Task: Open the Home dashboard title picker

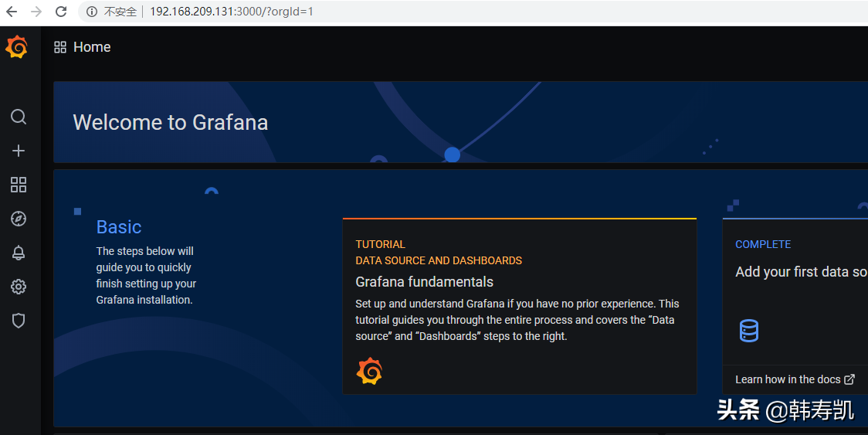Action: point(92,47)
